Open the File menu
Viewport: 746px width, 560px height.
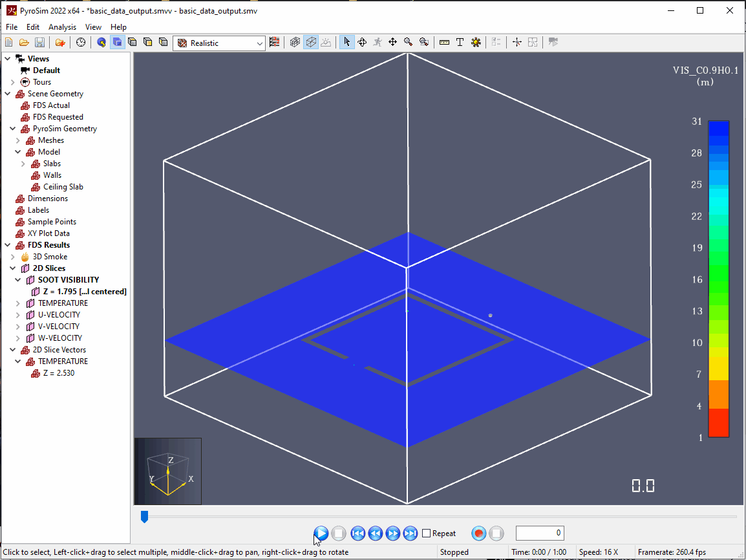12,27
